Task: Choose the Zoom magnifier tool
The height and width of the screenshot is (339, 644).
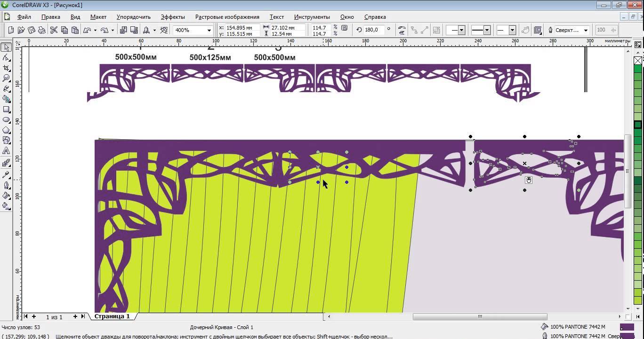Action: point(6,78)
